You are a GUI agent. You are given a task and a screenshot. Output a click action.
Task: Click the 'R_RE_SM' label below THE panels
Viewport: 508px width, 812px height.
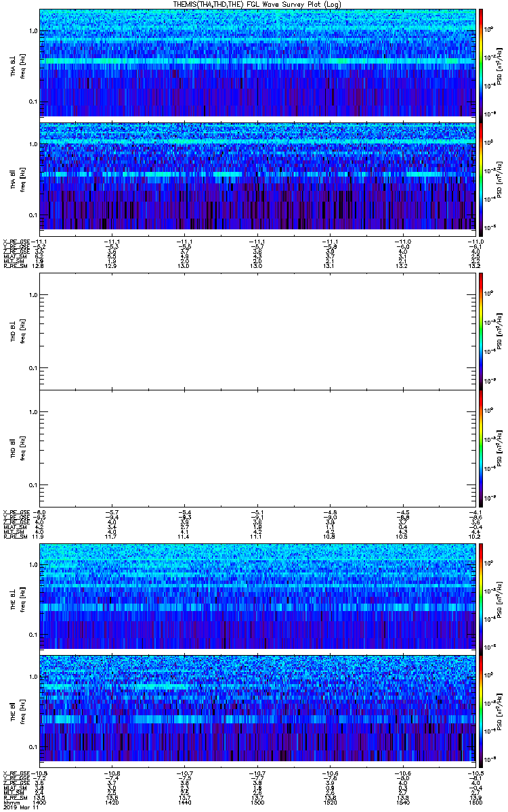click(14, 798)
